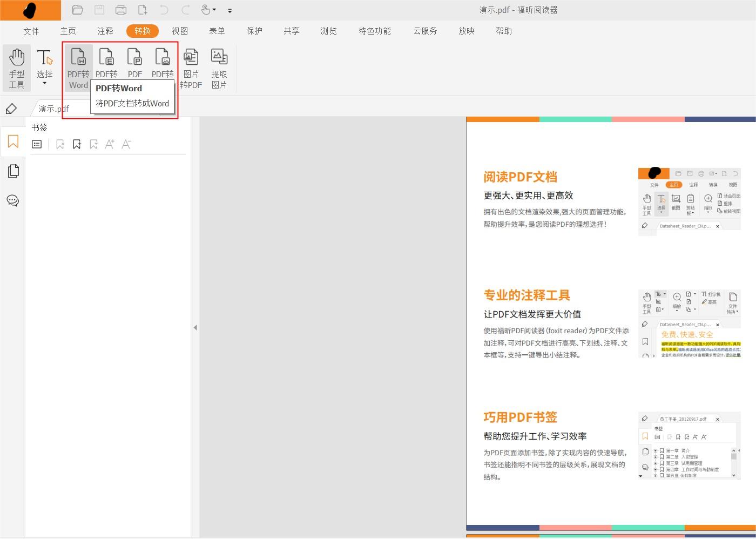Image resolution: width=756 pixels, height=539 pixels.
Task: Expand the quick access toolbar customize arrow
Action: point(230,10)
